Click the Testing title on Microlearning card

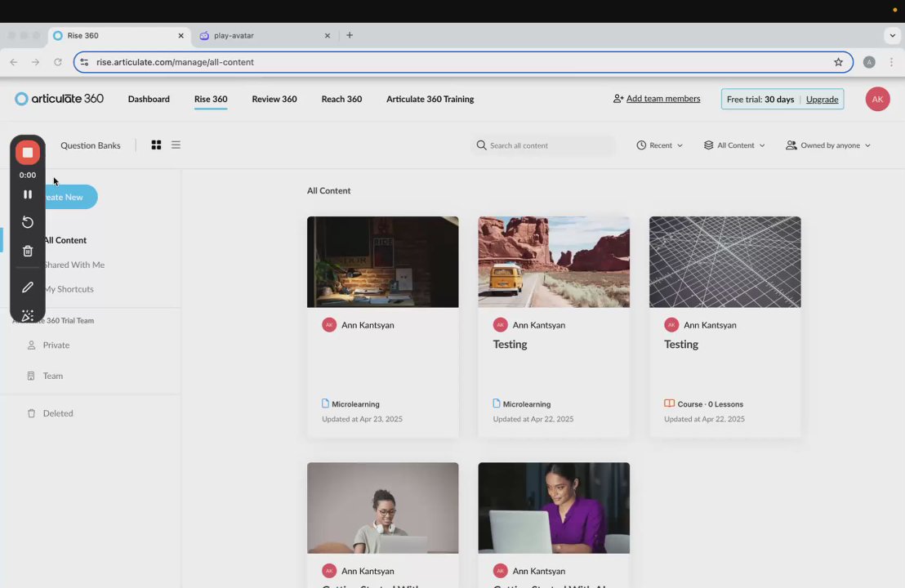(x=510, y=345)
